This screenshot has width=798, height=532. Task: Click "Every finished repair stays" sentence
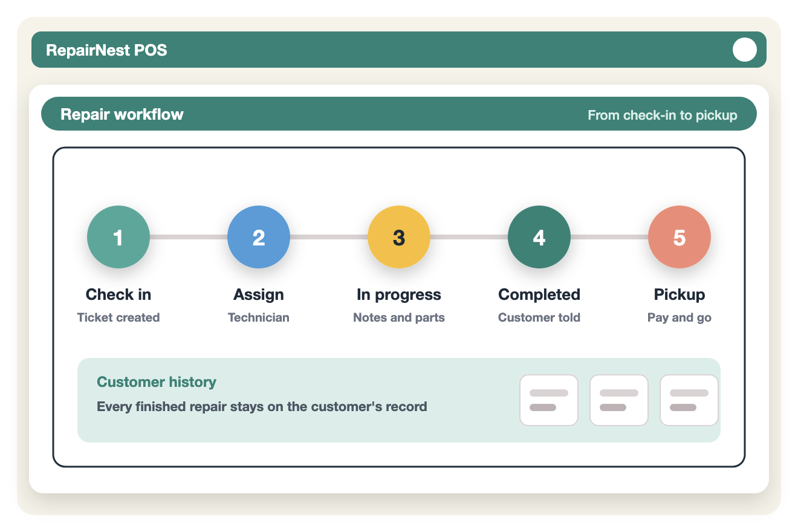pyautogui.click(x=262, y=406)
